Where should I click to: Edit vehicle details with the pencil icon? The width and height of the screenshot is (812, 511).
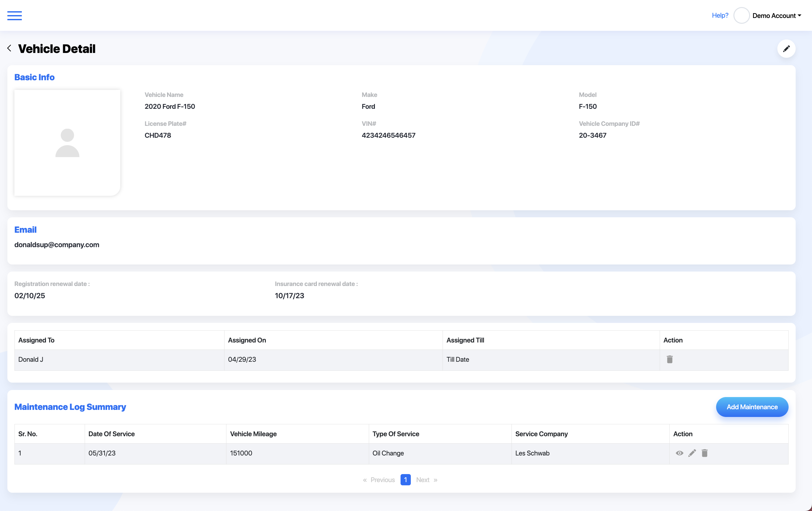(x=786, y=48)
